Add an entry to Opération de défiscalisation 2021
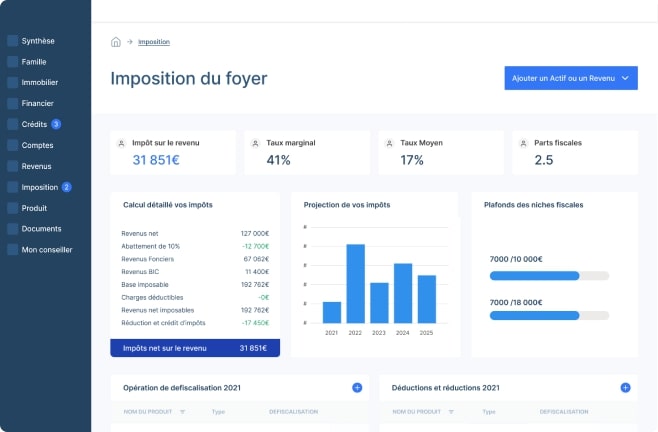The image size is (658, 432). point(357,387)
